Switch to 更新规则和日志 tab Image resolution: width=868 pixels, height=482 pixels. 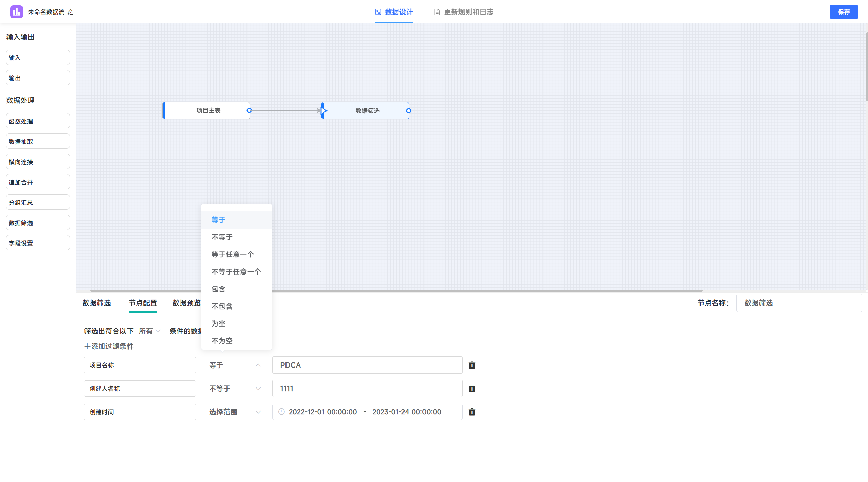tap(463, 12)
